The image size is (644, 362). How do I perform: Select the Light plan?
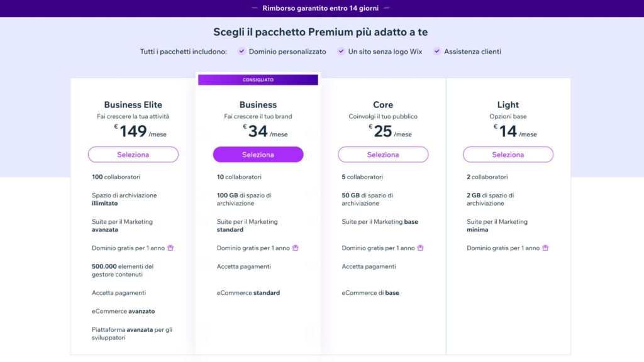click(508, 155)
